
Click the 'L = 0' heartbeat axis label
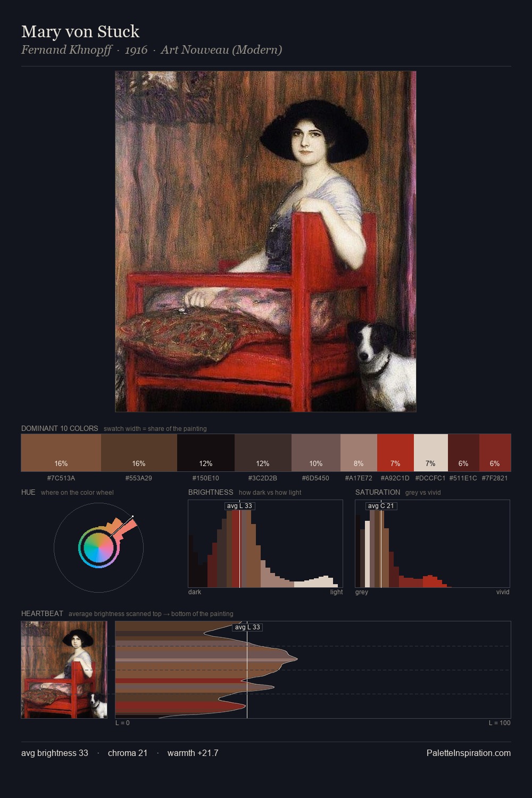[x=122, y=722]
